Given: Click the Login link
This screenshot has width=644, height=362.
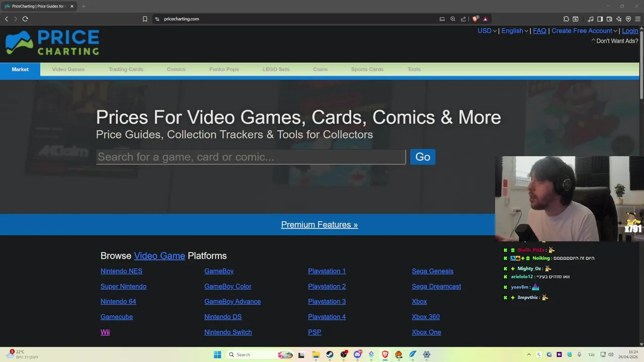Looking at the screenshot, I should (x=630, y=31).
